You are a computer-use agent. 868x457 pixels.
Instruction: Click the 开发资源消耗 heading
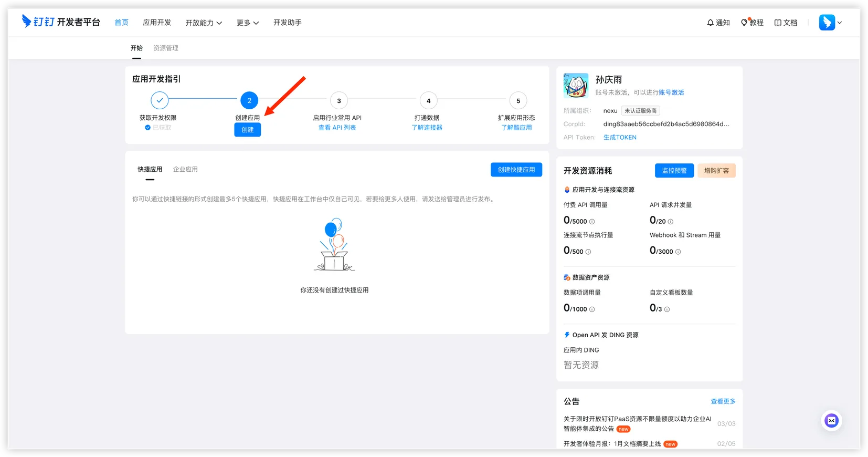coord(588,171)
